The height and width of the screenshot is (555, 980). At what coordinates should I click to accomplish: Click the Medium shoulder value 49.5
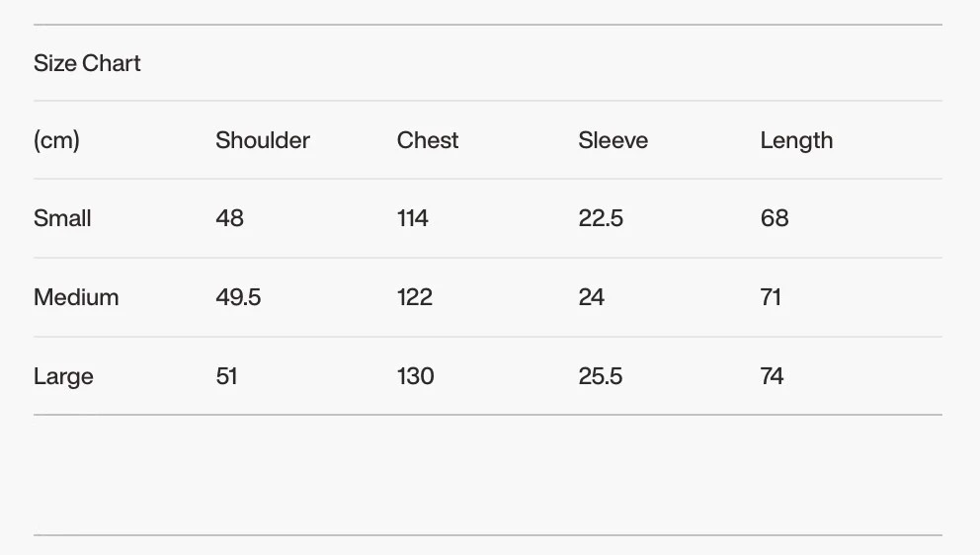point(238,297)
